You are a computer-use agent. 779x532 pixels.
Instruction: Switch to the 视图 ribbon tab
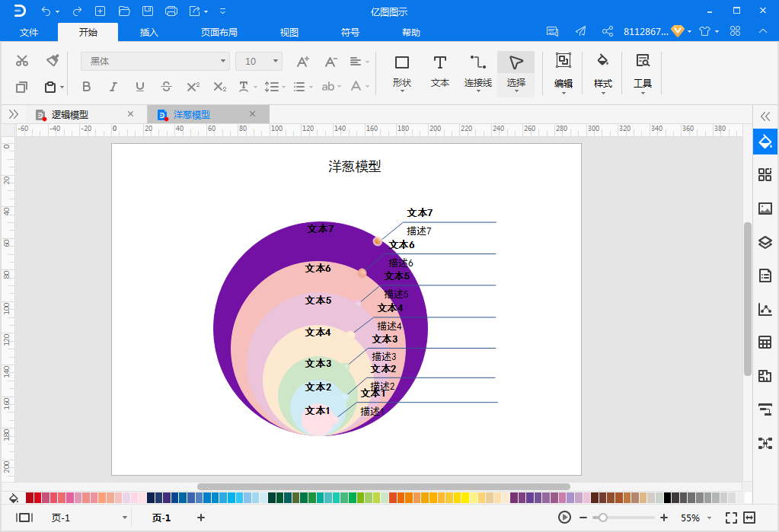pyautogui.click(x=289, y=32)
